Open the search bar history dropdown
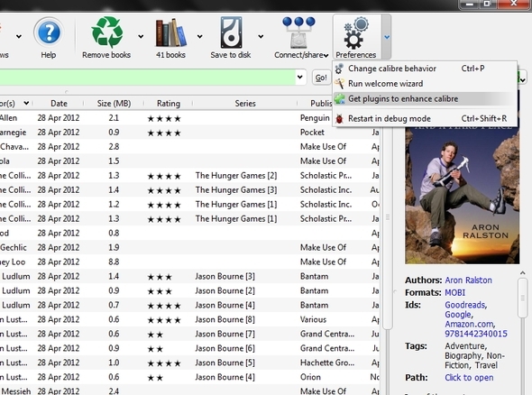532x395 pixels. click(x=300, y=77)
